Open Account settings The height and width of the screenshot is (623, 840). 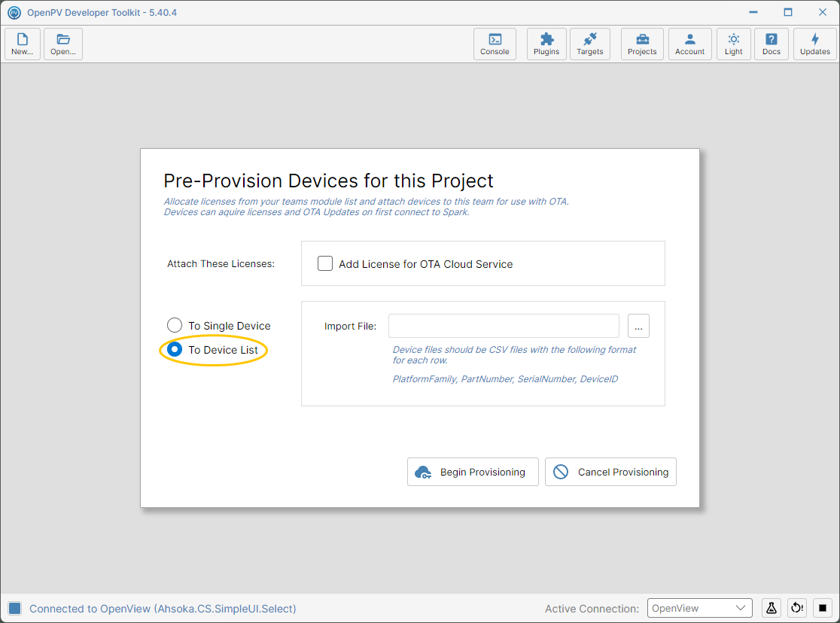[x=690, y=44]
